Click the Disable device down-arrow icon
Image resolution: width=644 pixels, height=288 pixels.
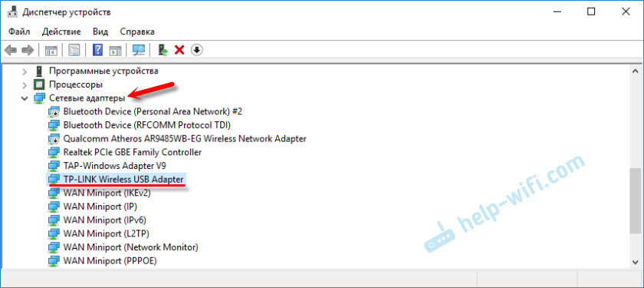click(197, 50)
